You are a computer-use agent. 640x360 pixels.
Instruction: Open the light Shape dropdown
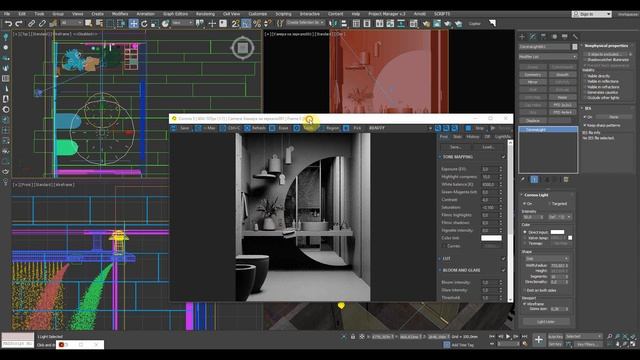[547, 259]
